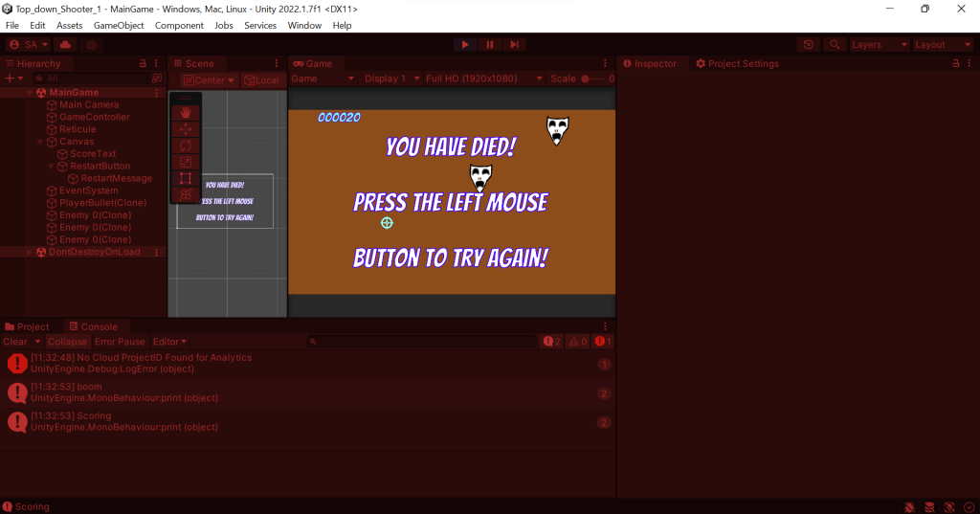Open the GameObject menu
Viewport: 980px width, 514px height.
pyautogui.click(x=119, y=26)
